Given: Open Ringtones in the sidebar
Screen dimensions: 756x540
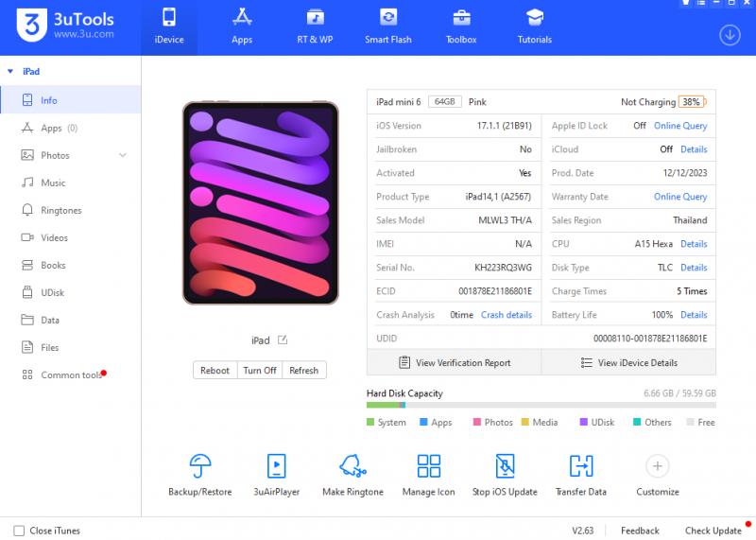Looking at the screenshot, I should (71, 210).
